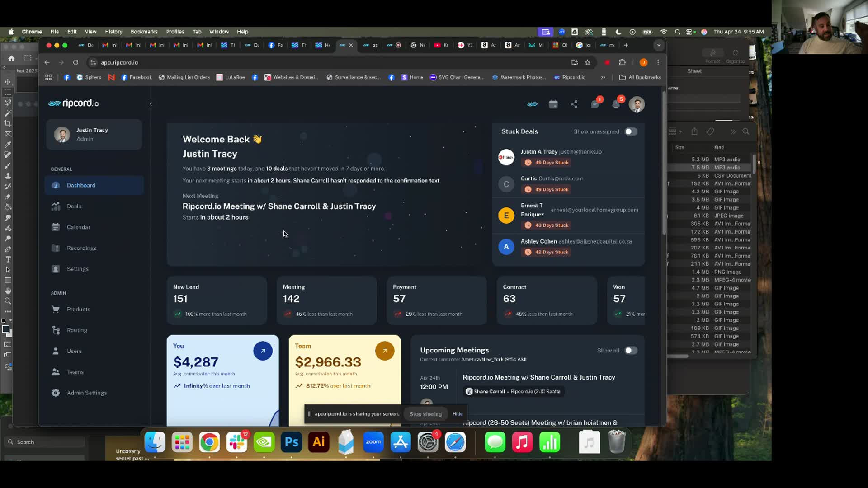Hide the screen sharing notification bar
This screenshot has width=868, height=488.
tap(458, 414)
